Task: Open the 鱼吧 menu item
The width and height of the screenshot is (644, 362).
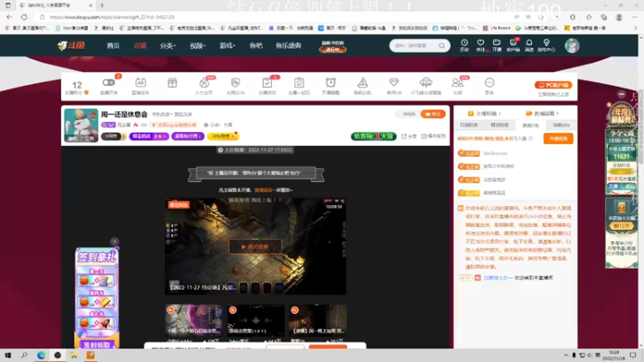Action: [x=255, y=46]
